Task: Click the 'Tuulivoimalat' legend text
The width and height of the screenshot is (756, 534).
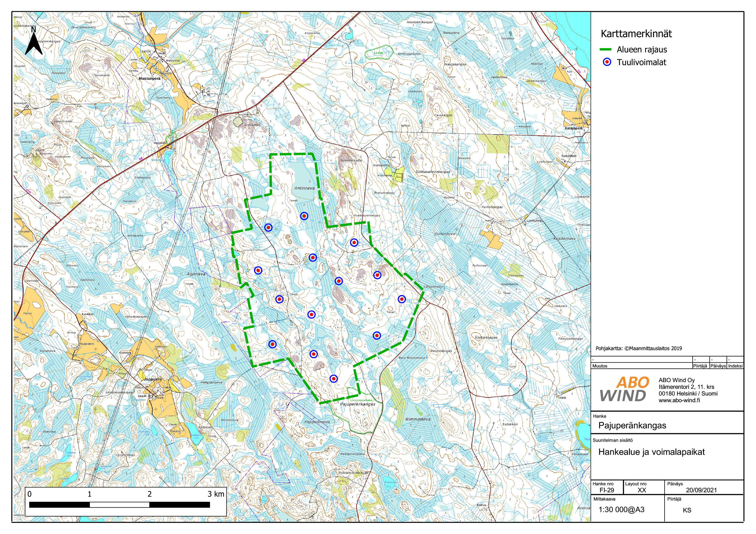Action: [641, 62]
